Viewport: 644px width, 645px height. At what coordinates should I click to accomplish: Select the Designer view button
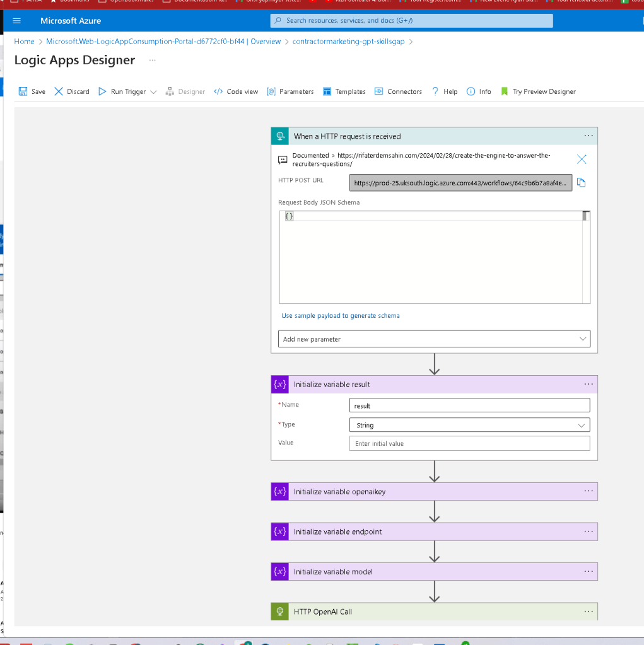[185, 91]
